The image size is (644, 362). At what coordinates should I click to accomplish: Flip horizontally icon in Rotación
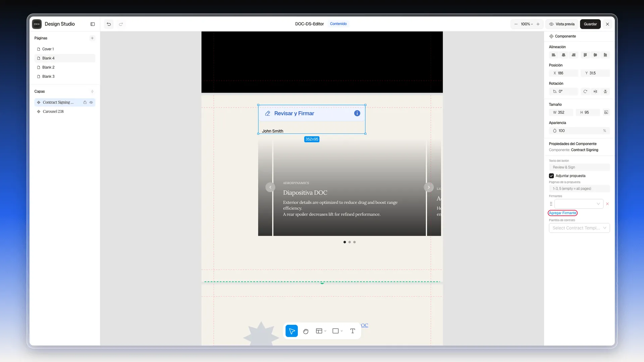click(595, 92)
